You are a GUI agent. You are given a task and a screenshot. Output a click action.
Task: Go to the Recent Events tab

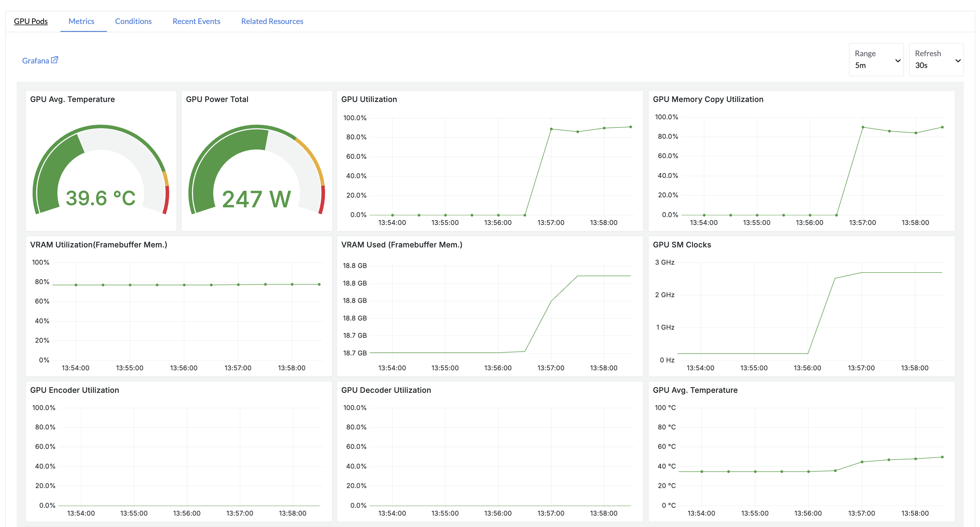click(x=196, y=21)
